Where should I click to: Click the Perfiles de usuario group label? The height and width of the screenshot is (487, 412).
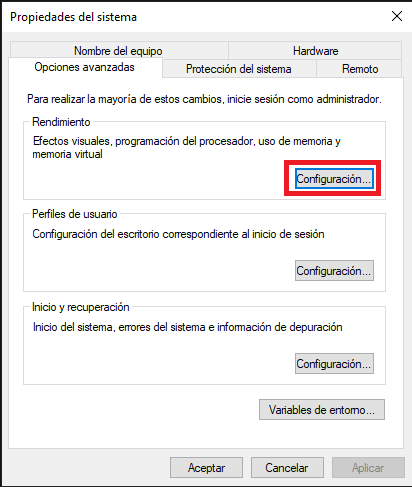coord(75,214)
